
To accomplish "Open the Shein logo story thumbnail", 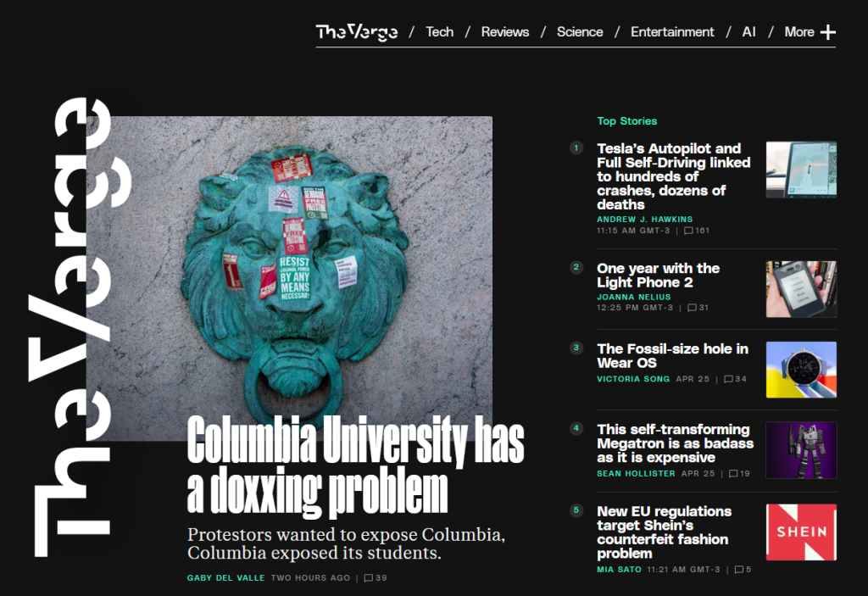I will pyautogui.click(x=801, y=532).
